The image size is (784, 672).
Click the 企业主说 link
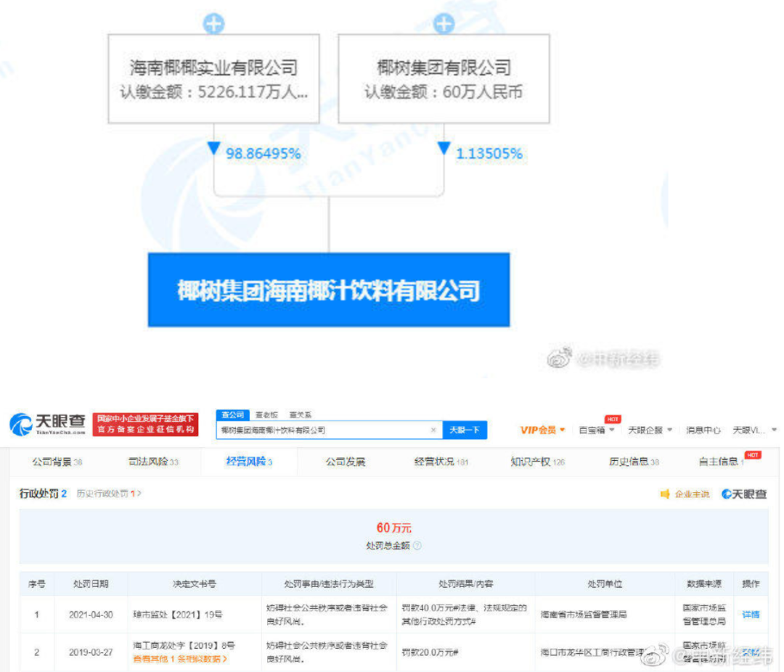click(x=692, y=494)
